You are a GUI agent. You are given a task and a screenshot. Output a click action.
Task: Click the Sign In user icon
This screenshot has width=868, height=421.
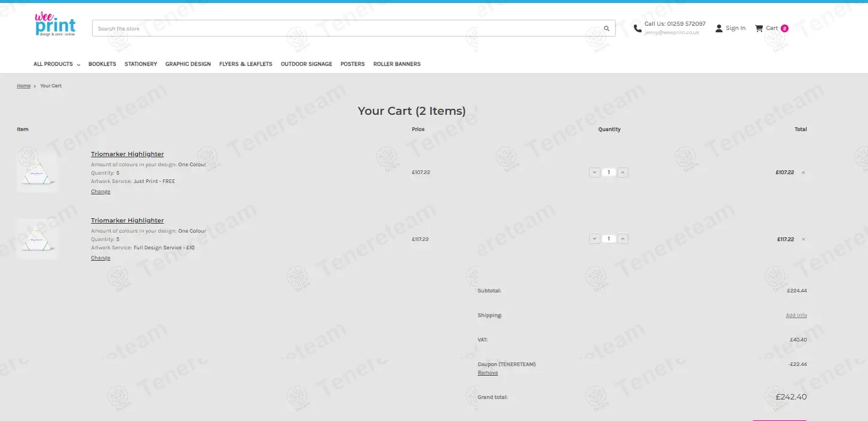pyautogui.click(x=719, y=28)
